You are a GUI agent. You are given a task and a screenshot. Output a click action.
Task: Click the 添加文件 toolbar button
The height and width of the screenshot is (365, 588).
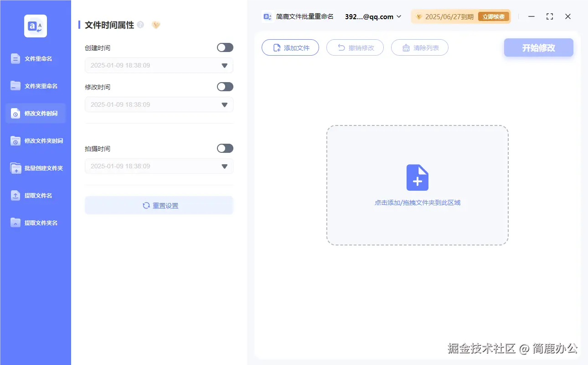pos(290,47)
